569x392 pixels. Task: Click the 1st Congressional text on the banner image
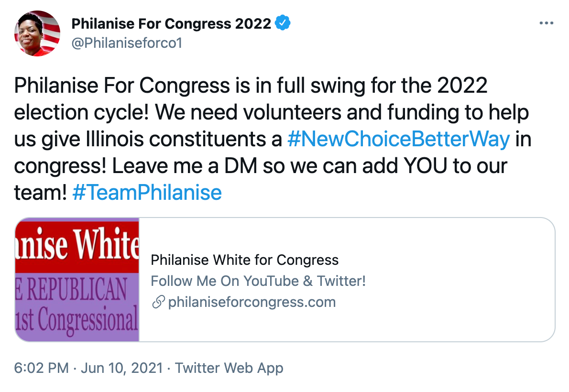click(77, 318)
